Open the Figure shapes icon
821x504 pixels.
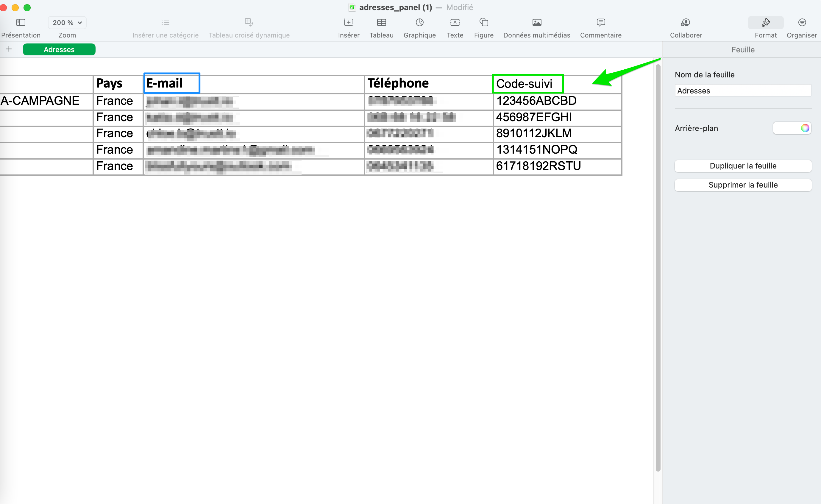(x=484, y=23)
